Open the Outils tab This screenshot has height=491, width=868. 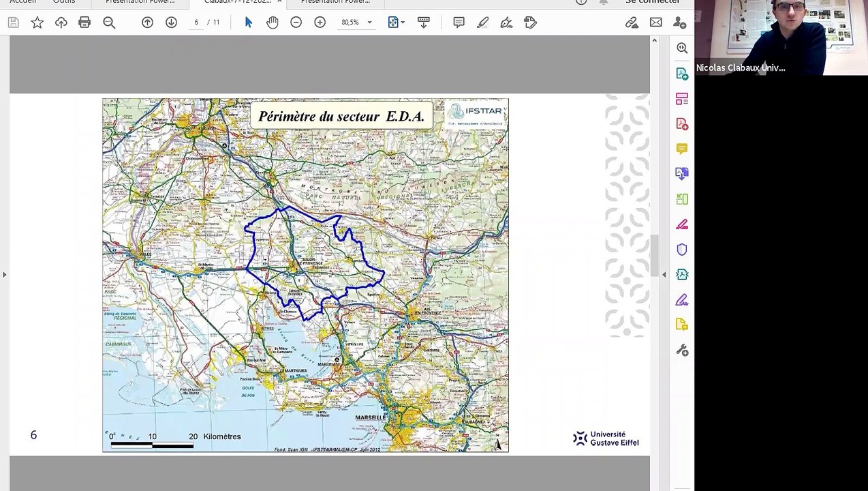tap(64, 2)
